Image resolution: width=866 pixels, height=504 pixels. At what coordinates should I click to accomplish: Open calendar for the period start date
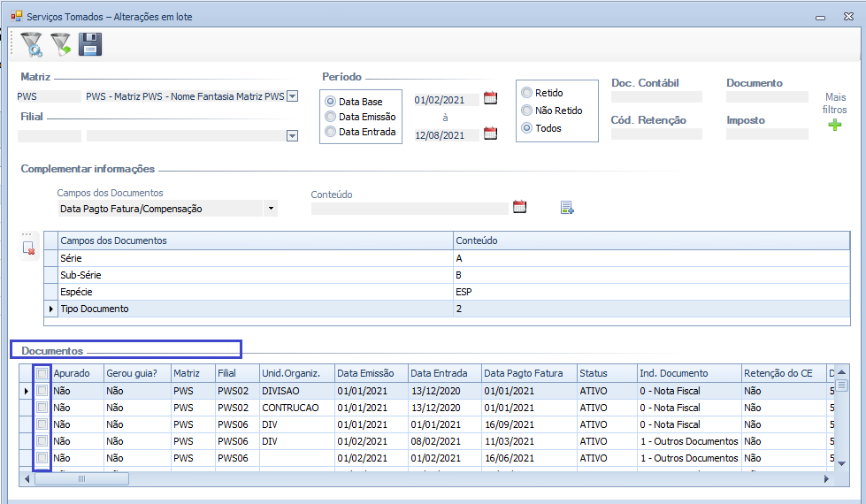point(490,98)
